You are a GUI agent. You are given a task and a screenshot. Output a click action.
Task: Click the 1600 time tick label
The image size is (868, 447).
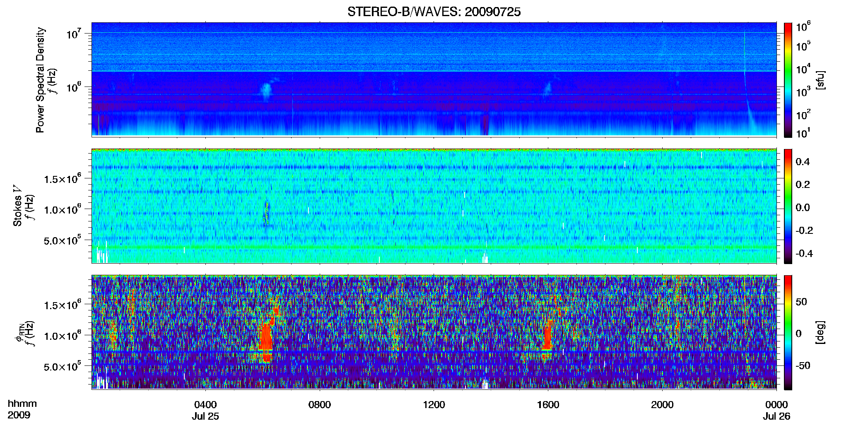click(x=548, y=405)
